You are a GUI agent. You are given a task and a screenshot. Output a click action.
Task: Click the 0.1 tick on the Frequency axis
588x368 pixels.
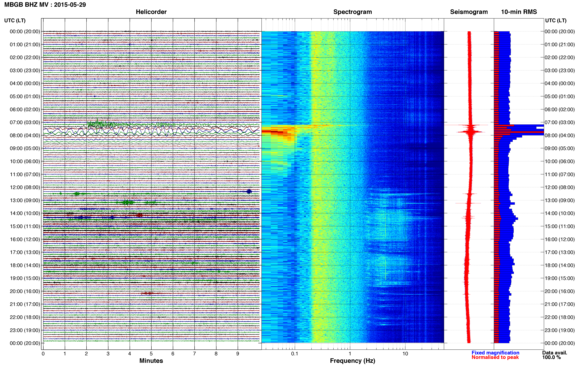pyautogui.click(x=295, y=354)
